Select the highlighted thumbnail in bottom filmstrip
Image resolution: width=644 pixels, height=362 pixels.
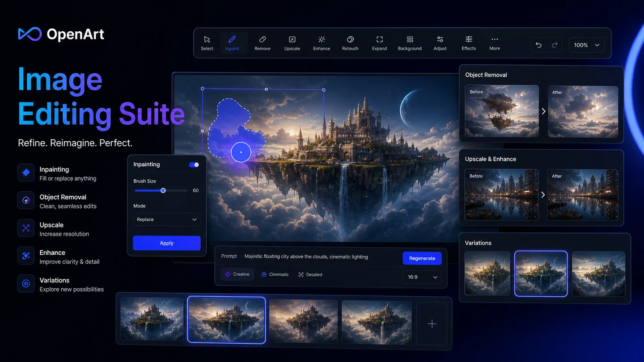click(x=226, y=320)
